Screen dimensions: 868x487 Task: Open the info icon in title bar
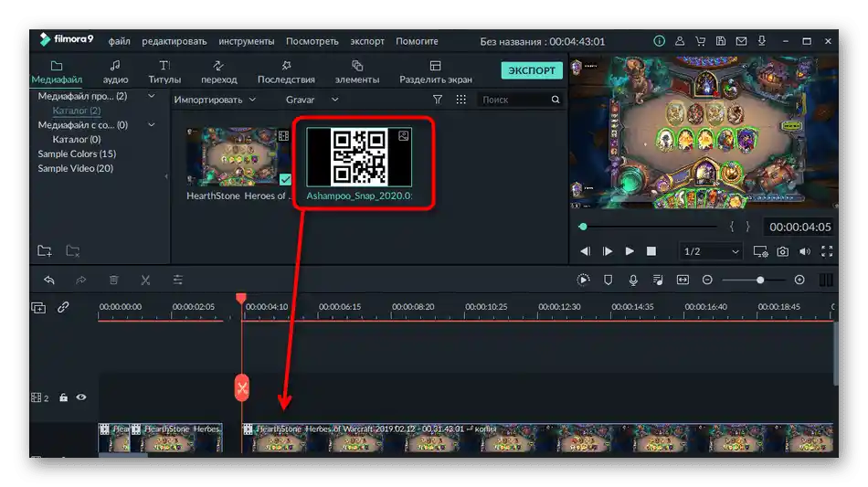pos(659,41)
